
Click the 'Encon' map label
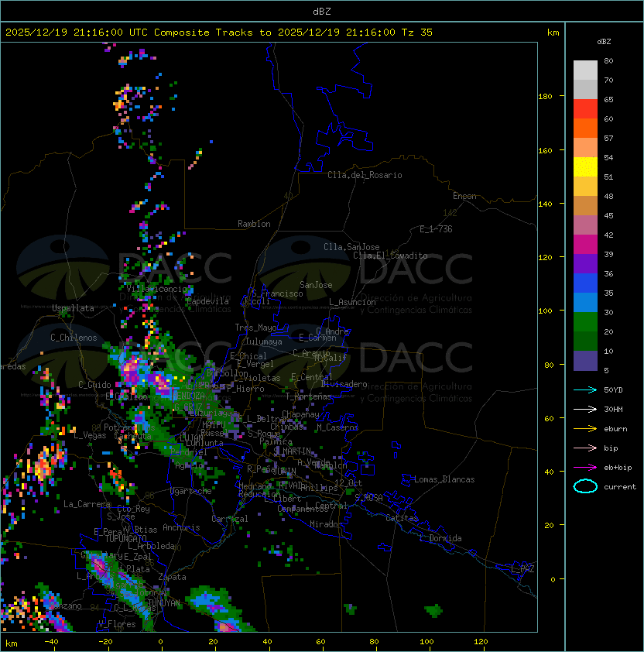click(464, 196)
